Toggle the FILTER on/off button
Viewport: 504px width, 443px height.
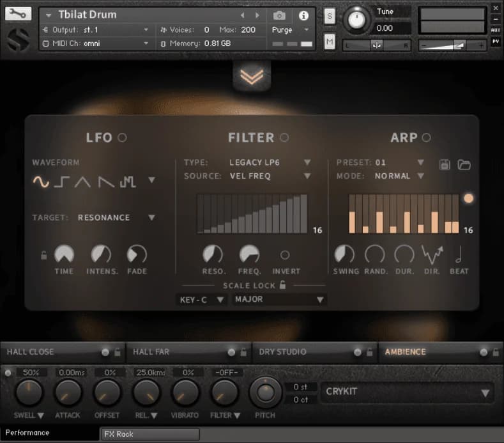(284, 137)
